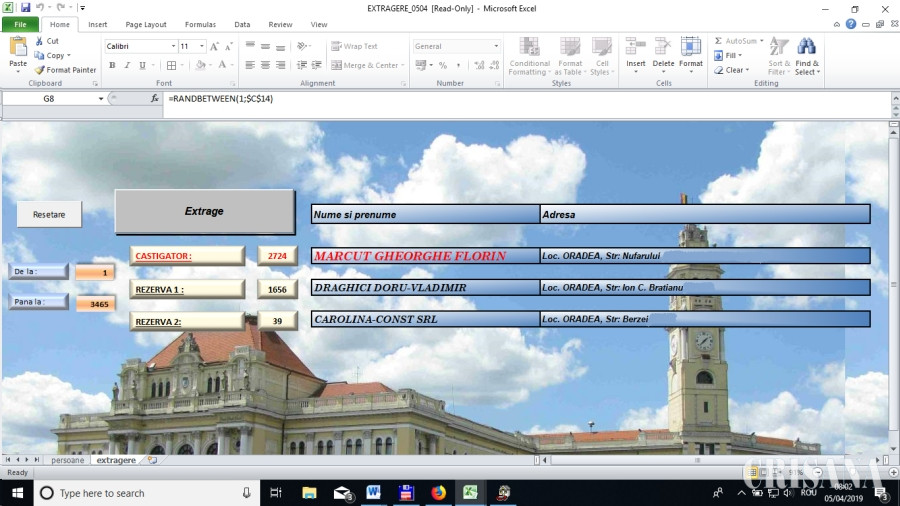
Task: Toggle Center text alignment
Action: coord(266,65)
